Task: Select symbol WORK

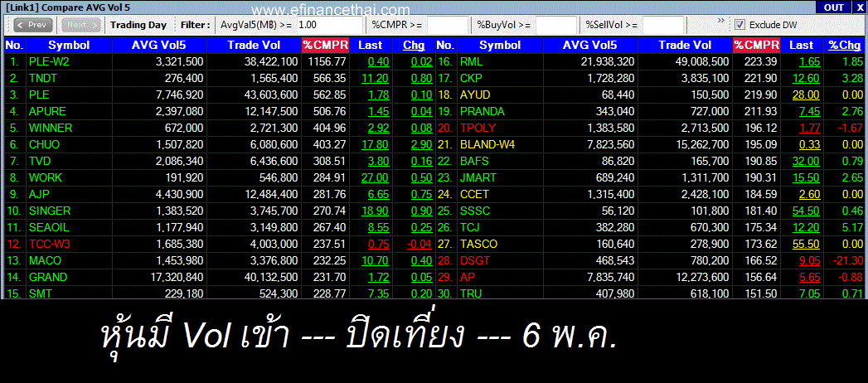Action: (x=46, y=177)
